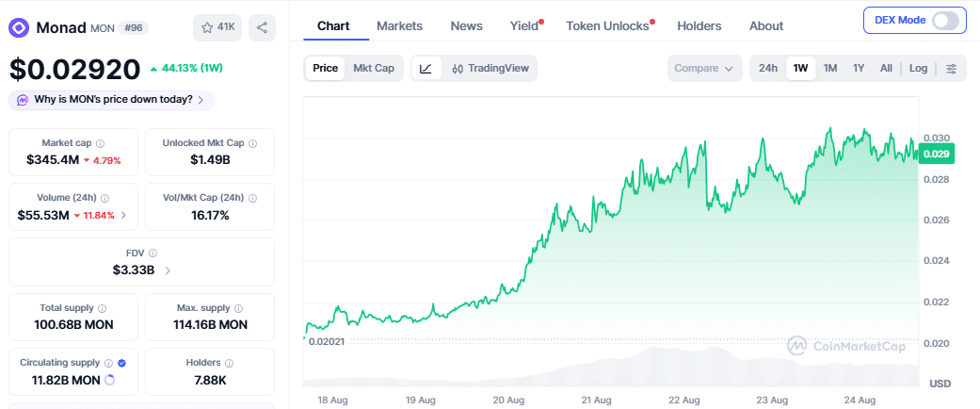Screen dimensions: 980x409
Task: Open FDV info icon
Action: point(153,254)
